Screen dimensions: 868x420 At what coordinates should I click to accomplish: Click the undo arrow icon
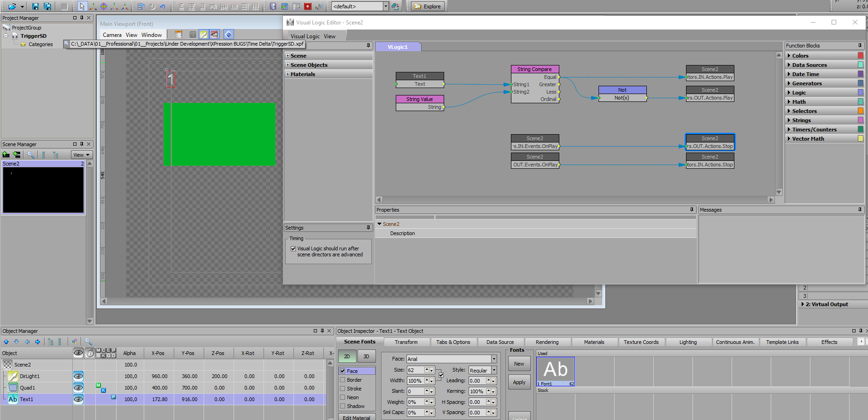coord(163,6)
